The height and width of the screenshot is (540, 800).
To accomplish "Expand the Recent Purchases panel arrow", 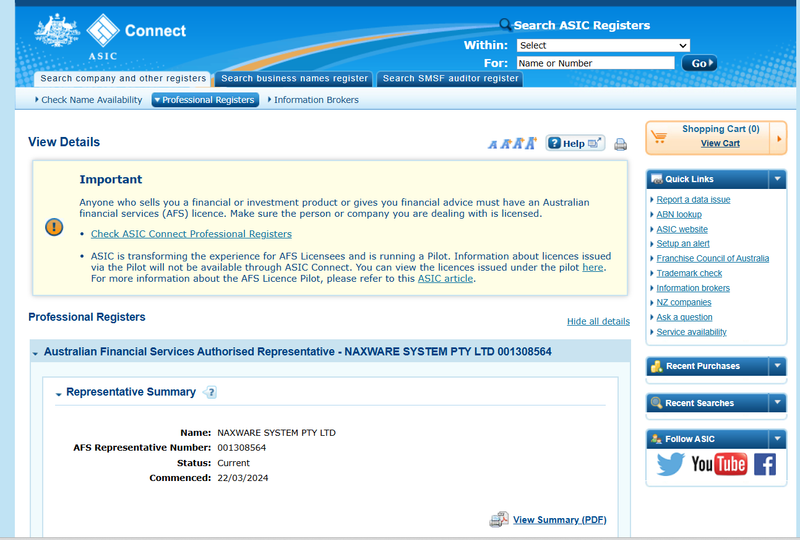I will click(x=778, y=366).
